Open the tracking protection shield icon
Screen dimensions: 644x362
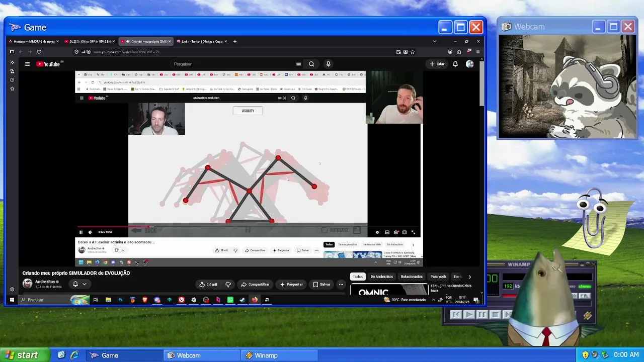(76, 52)
